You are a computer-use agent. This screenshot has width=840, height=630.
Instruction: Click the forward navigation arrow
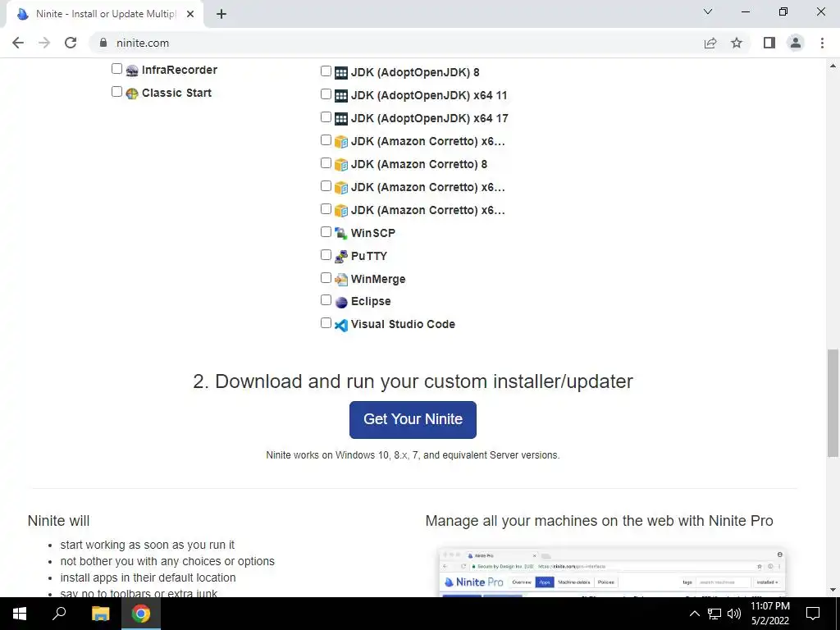[44, 43]
